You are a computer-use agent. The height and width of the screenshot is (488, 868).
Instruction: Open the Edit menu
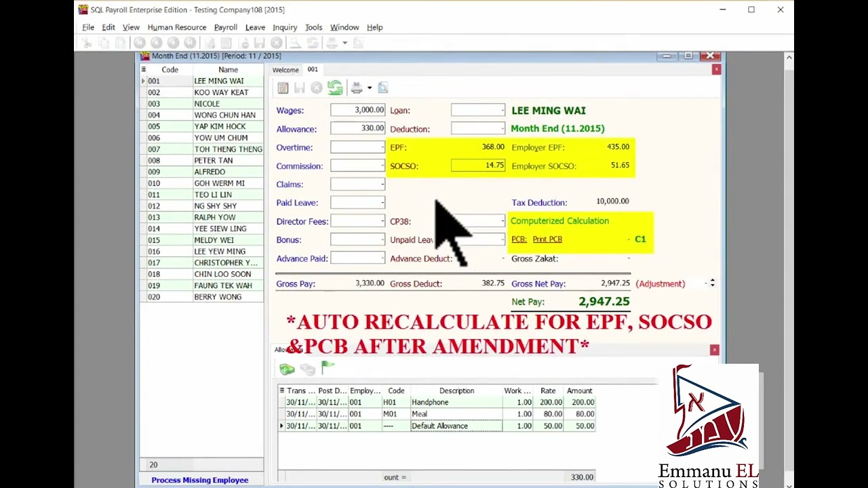coord(108,27)
